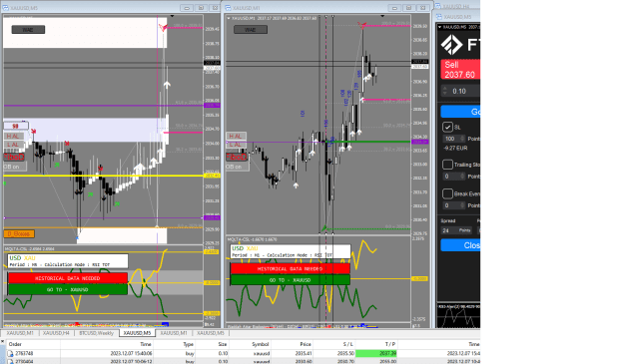624x364 pixels.
Task: Click red HISTORICAL DATA NEEDED bar in M1 chart
Action: click(x=291, y=268)
